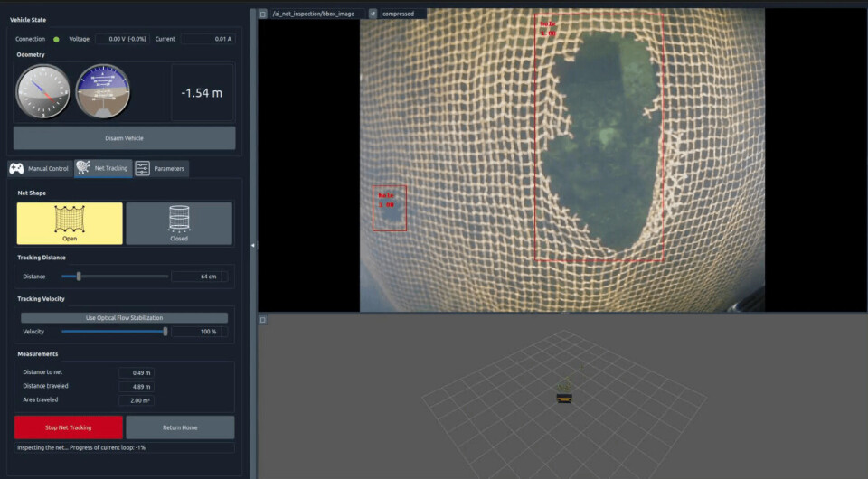Open the /ai_net_inspection/bbox_image topic dropdown
The width and height of the screenshot is (868, 479).
[x=316, y=14]
